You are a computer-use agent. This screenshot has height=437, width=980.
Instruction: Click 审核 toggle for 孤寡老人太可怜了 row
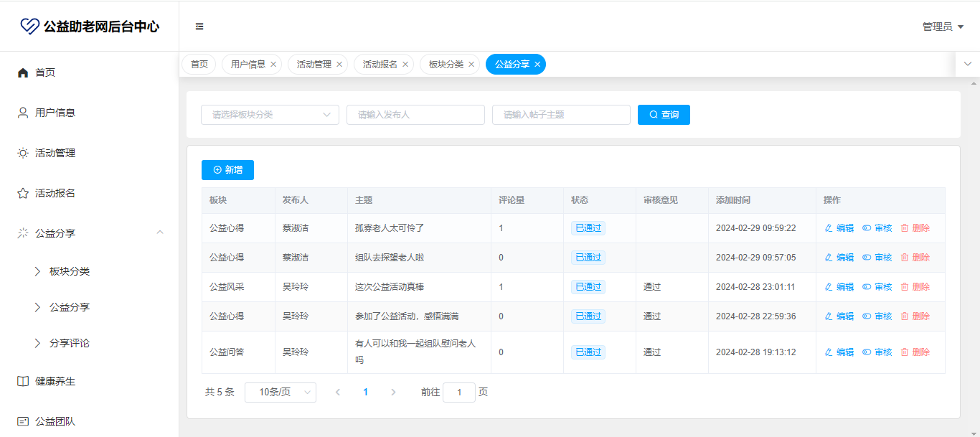pyautogui.click(x=877, y=228)
